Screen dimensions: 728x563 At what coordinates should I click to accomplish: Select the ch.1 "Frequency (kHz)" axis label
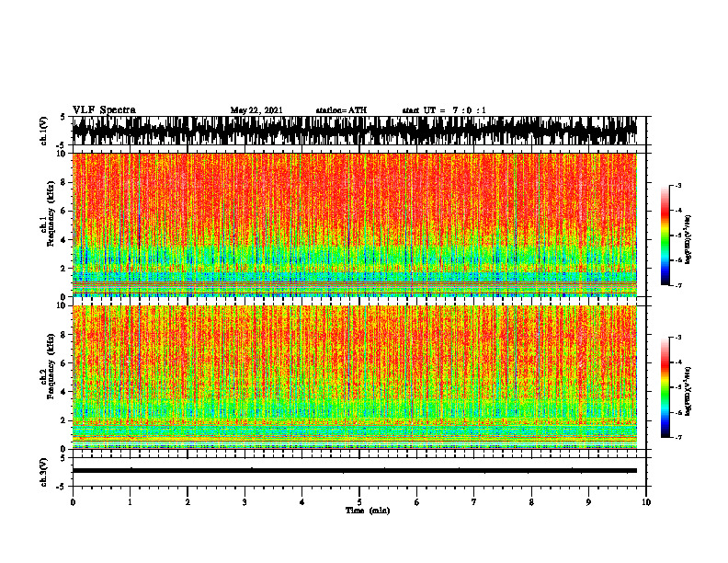[51, 213]
